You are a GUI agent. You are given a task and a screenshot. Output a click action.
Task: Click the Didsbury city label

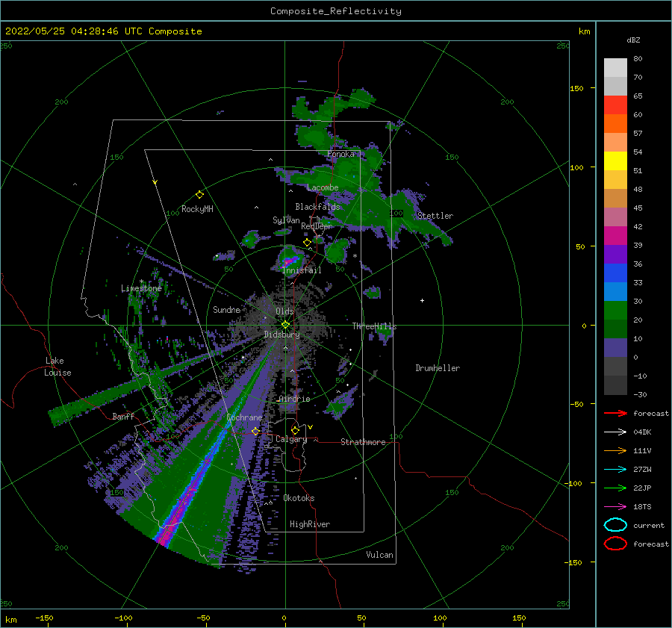click(x=281, y=335)
